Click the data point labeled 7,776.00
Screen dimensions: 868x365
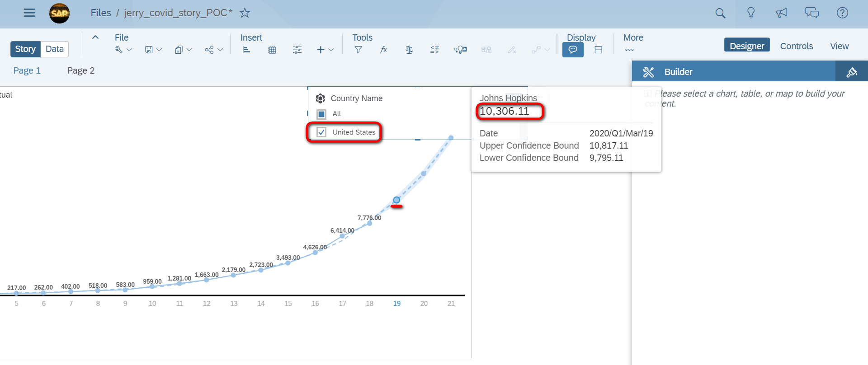tap(369, 223)
